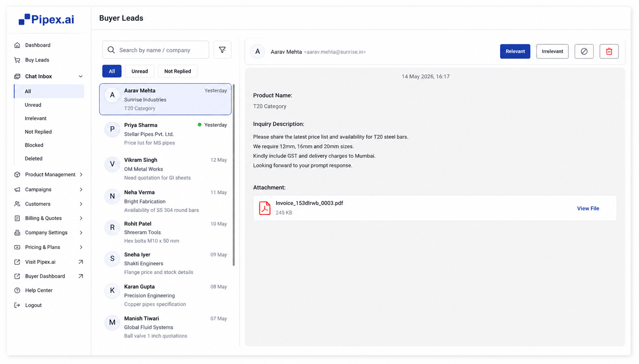Click the Logout exit icon

point(17,305)
